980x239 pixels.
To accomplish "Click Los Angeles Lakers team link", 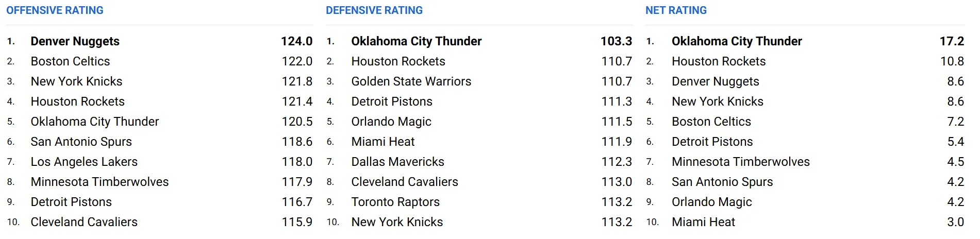I will coord(84,162).
